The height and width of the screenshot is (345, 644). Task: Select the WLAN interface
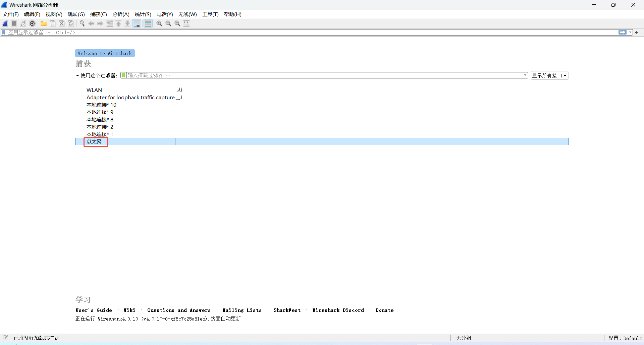[94, 90]
